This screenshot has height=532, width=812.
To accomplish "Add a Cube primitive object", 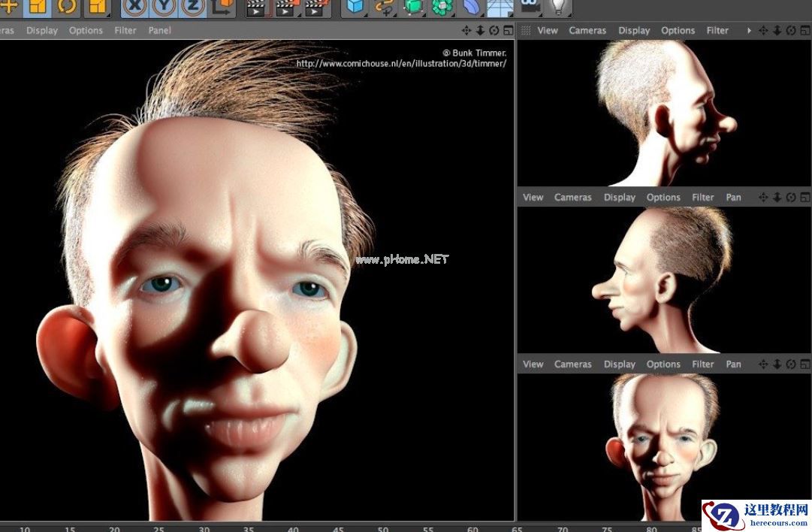I will click(355, 8).
